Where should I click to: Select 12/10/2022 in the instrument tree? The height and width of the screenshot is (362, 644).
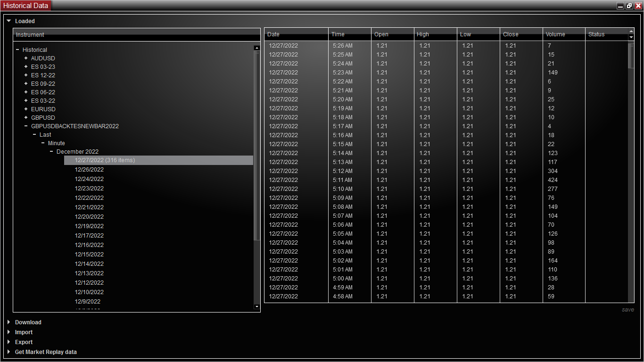coord(89,292)
